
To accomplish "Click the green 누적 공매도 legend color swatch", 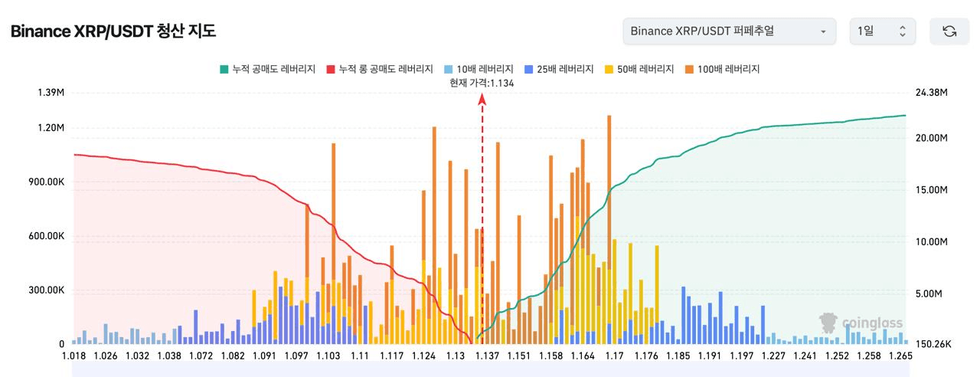I will pyautogui.click(x=224, y=69).
